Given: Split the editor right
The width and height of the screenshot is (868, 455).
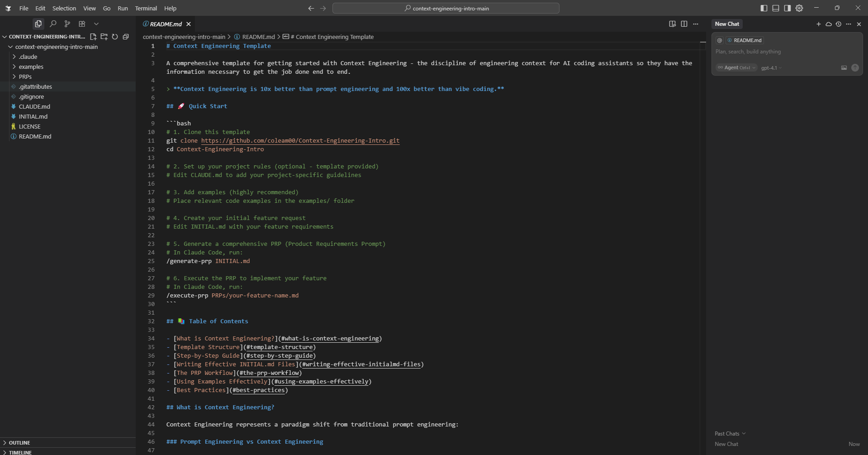Looking at the screenshot, I should 684,24.
